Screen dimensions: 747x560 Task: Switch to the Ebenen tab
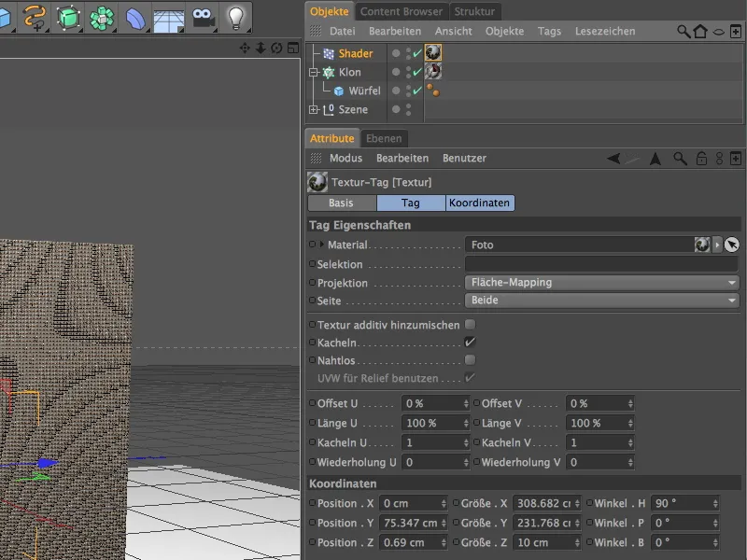(384, 138)
